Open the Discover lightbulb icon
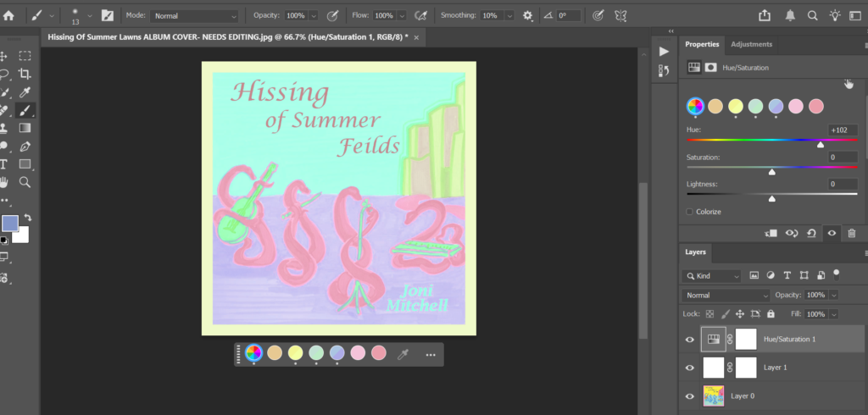The width and height of the screenshot is (868, 415). click(x=835, y=15)
